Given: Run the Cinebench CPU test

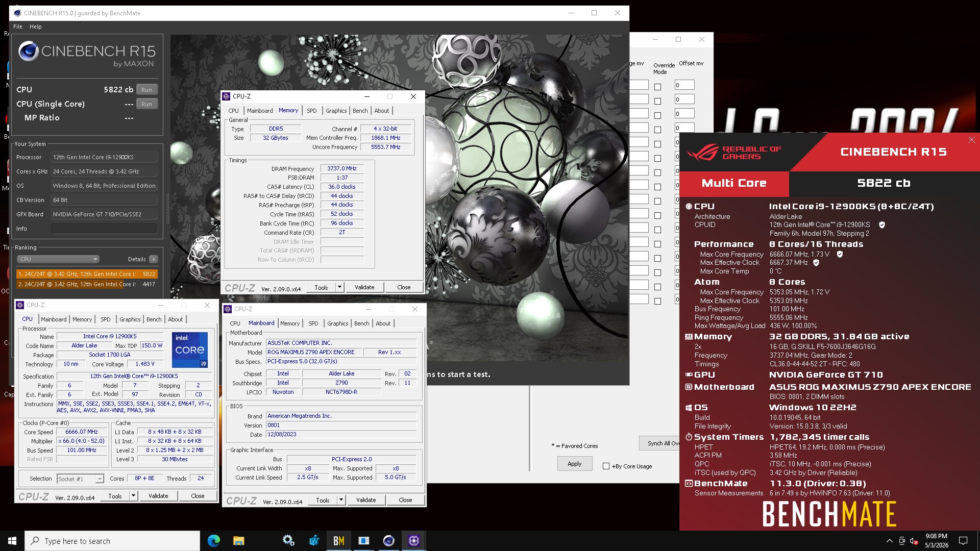Looking at the screenshot, I should 146,90.
